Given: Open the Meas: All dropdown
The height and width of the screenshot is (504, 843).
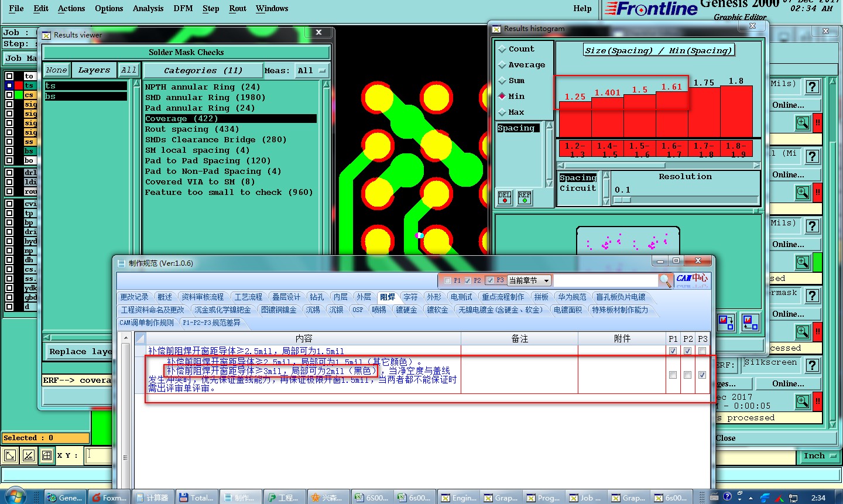Looking at the screenshot, I should (x=311, y=71).
